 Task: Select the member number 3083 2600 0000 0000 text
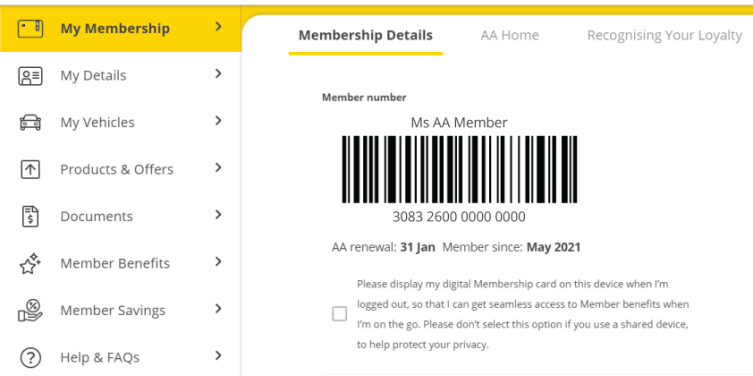[x=459, y=217]
